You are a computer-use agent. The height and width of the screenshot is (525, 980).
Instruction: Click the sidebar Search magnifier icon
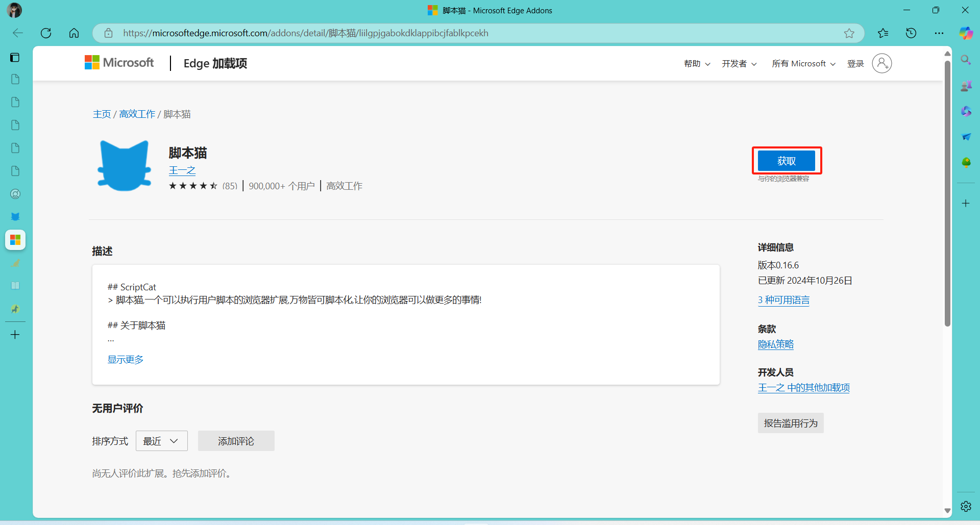966,60
